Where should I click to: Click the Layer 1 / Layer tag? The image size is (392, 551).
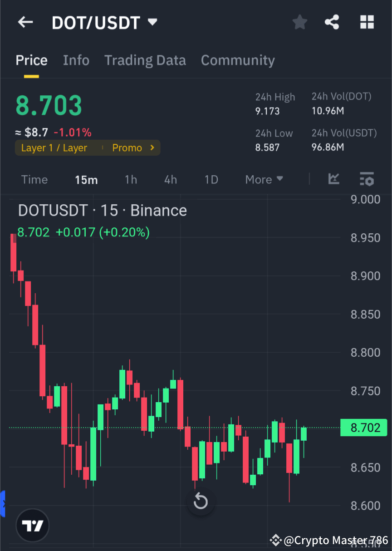(54, 148)
